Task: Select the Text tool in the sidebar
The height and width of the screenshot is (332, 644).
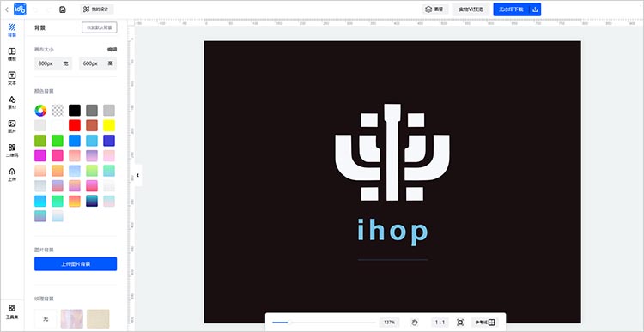Action: 12,78
